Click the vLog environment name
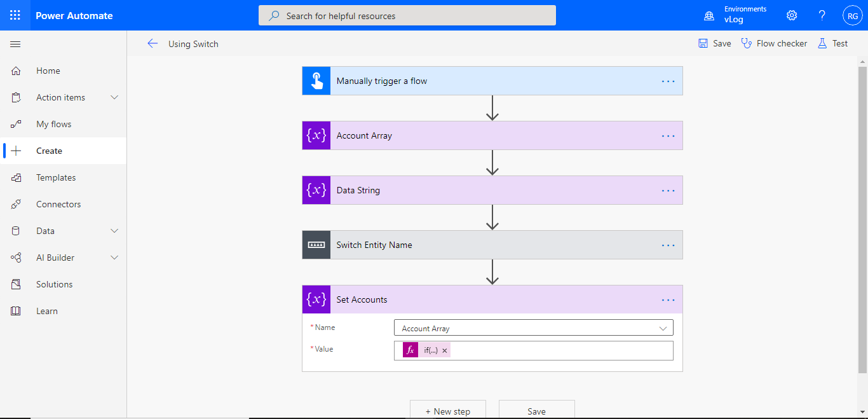 point(734,20)
